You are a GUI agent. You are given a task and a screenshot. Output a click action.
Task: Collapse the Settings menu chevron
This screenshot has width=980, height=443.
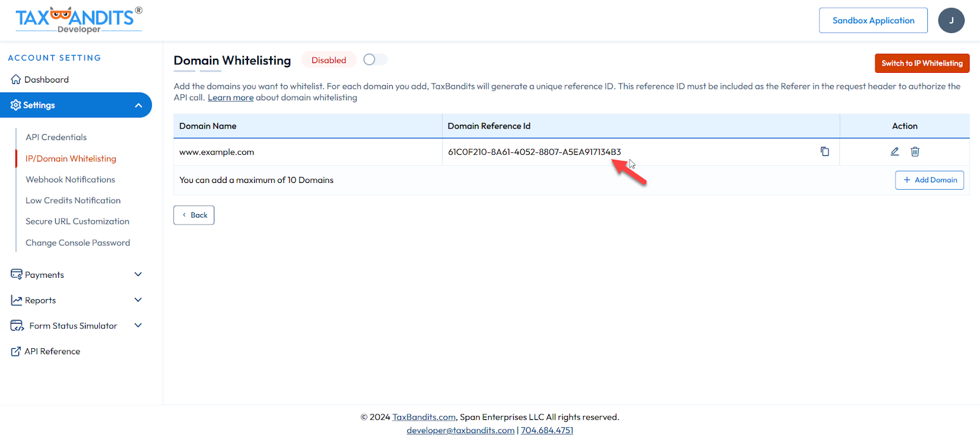tap(138, 105)
